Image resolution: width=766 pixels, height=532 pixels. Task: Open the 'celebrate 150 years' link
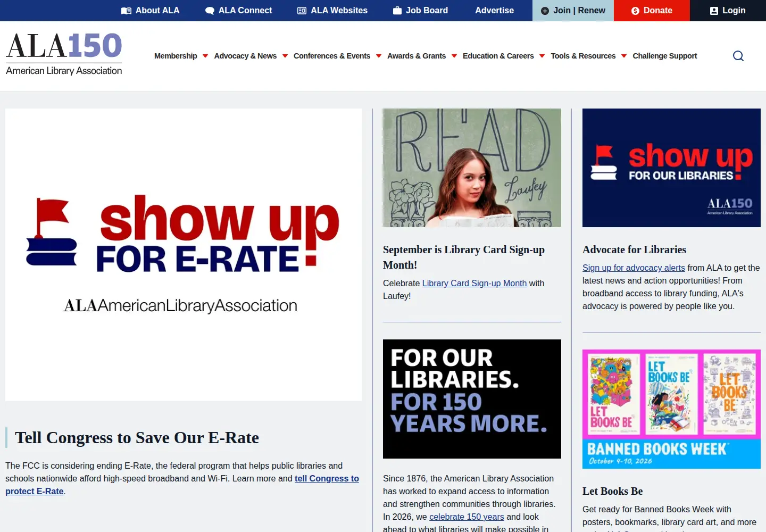click(467, 517)
